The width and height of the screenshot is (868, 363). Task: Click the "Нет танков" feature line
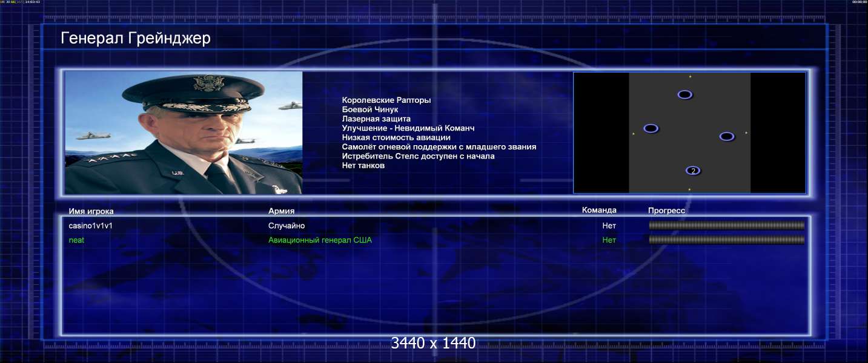[x=363, y=165]
